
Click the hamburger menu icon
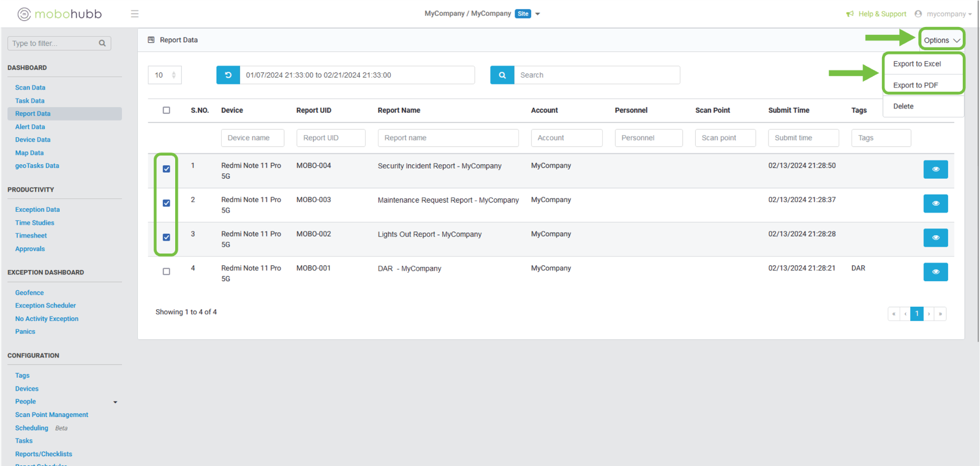(135, 14)
